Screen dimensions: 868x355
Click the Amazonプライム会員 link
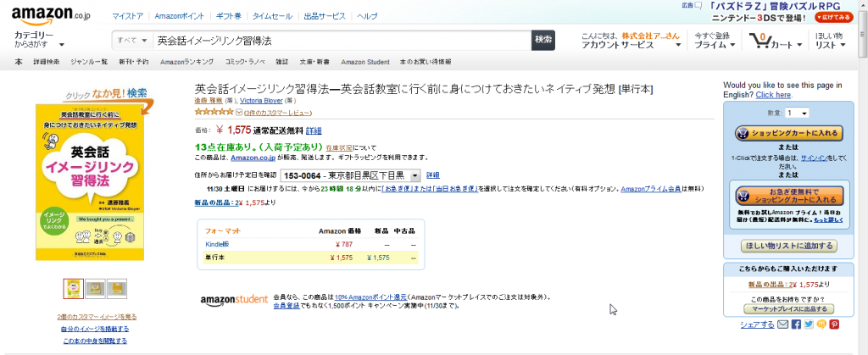coord(652,189)
